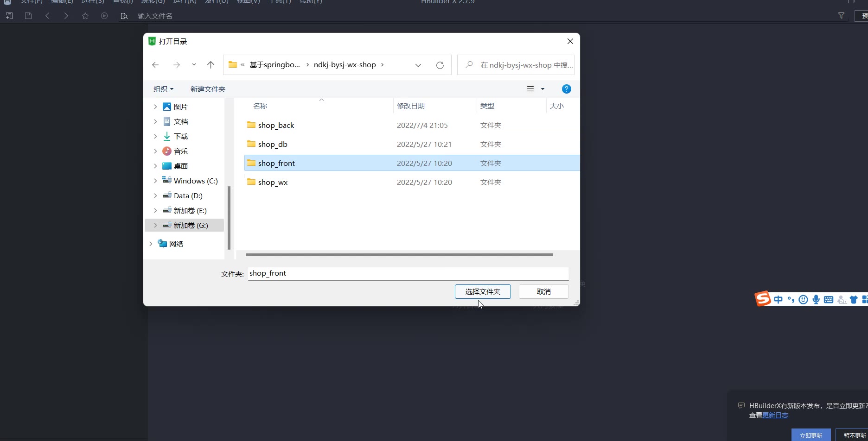868x441 pixels.
Task: Open the 组织 dropdown menu
Action: pos(164,89)
